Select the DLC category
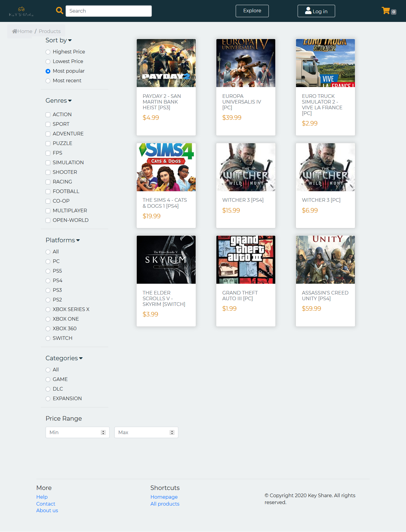The width and height of the screenshot is (406, 532). 48,389
